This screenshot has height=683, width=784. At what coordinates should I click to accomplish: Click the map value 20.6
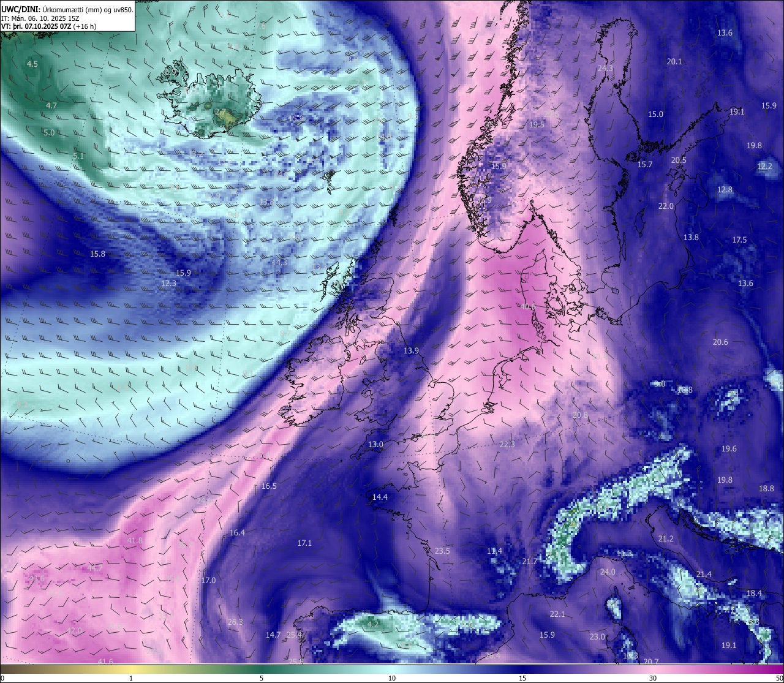720,342
